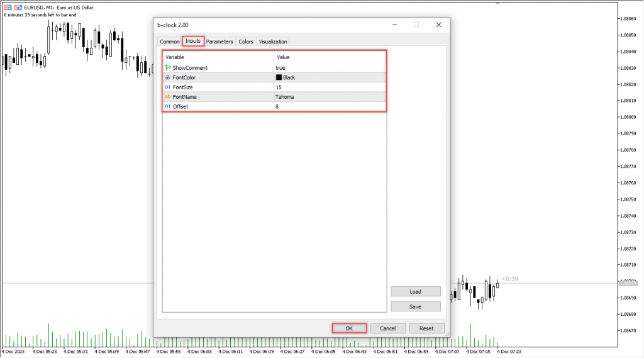Select the FontName value Tahoma

[284, 97]
